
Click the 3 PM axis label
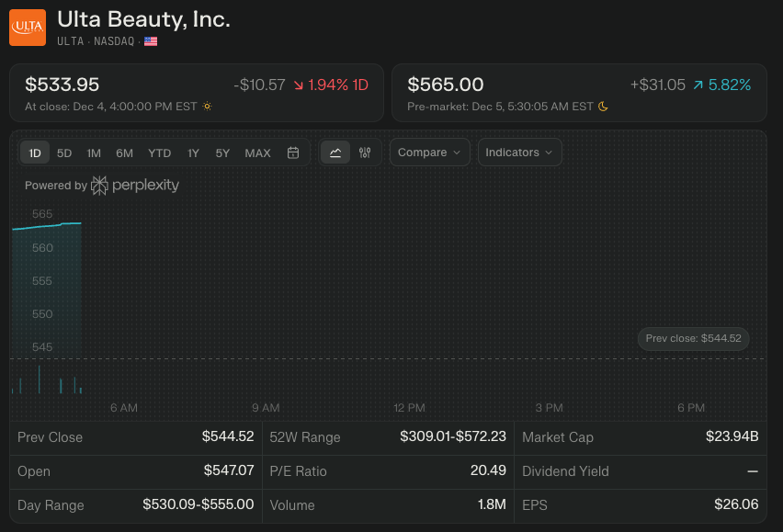coord(550,408)
